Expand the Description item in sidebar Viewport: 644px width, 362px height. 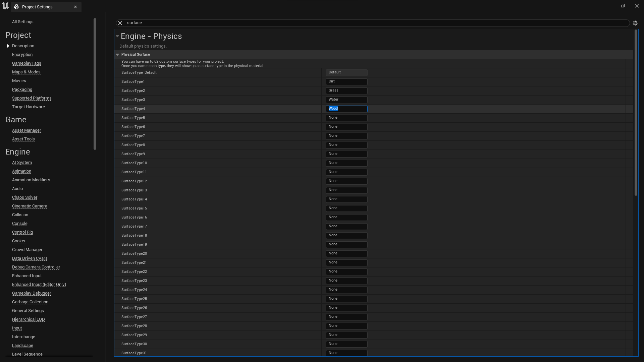[8, 46]
